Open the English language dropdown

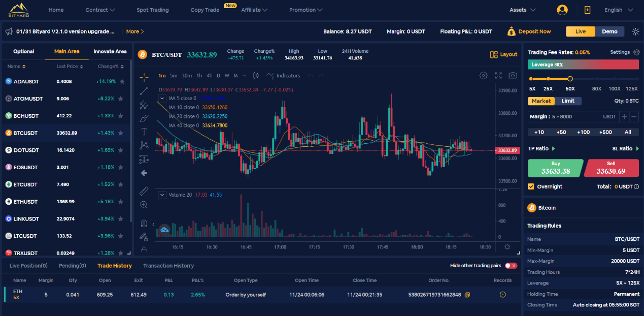tap(619, 10)
